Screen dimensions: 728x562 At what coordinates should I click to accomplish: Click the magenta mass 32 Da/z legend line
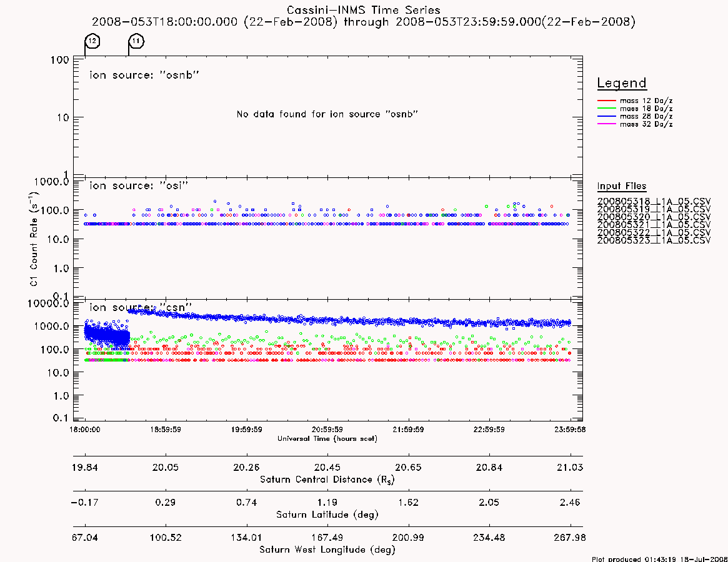pos(606,124)
